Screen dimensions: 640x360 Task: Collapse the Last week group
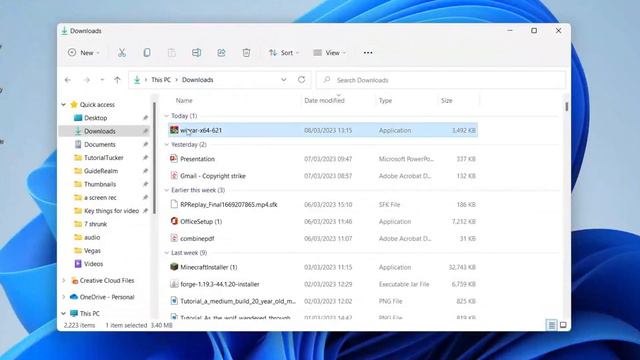click(167, 253)
